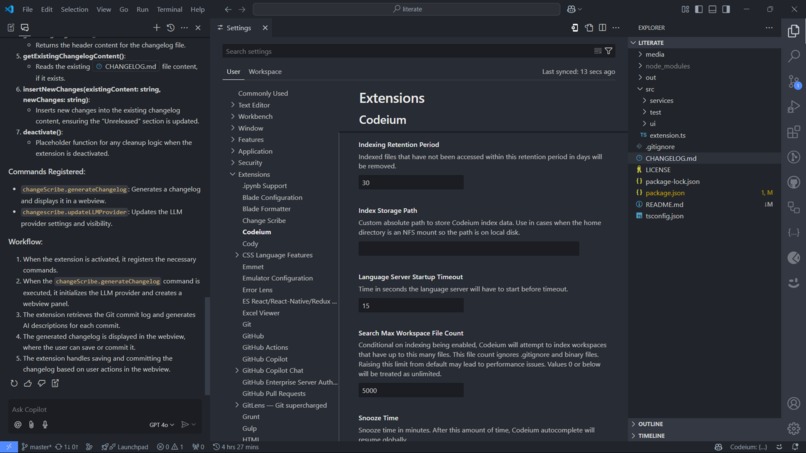Clear the settings search input
The width and height of the screenshot is (806, 453).
[x=597, y=51]
